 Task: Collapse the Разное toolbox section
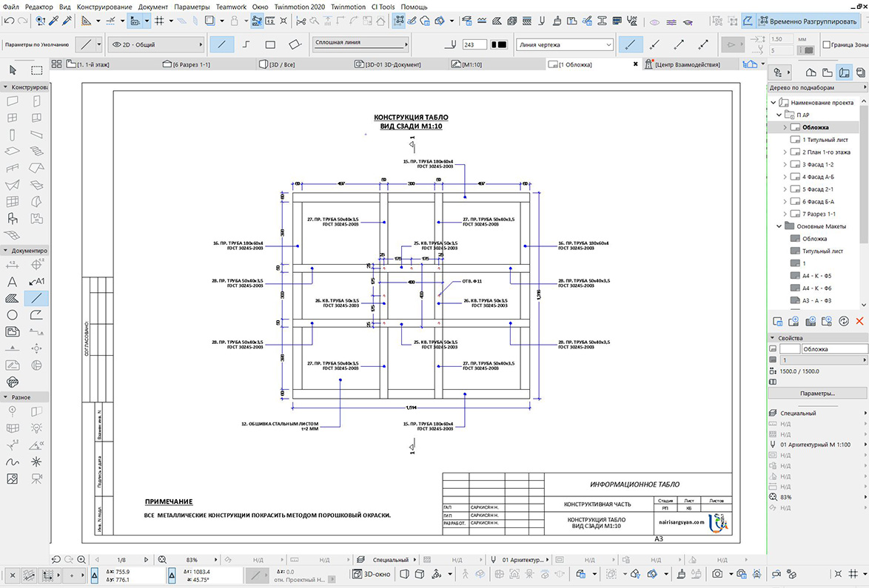click(x=5, y=397)
